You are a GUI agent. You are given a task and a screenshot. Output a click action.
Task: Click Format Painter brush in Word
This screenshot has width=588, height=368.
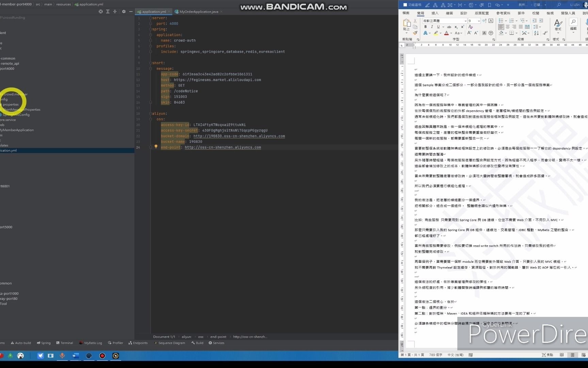[x=415, y=33]
